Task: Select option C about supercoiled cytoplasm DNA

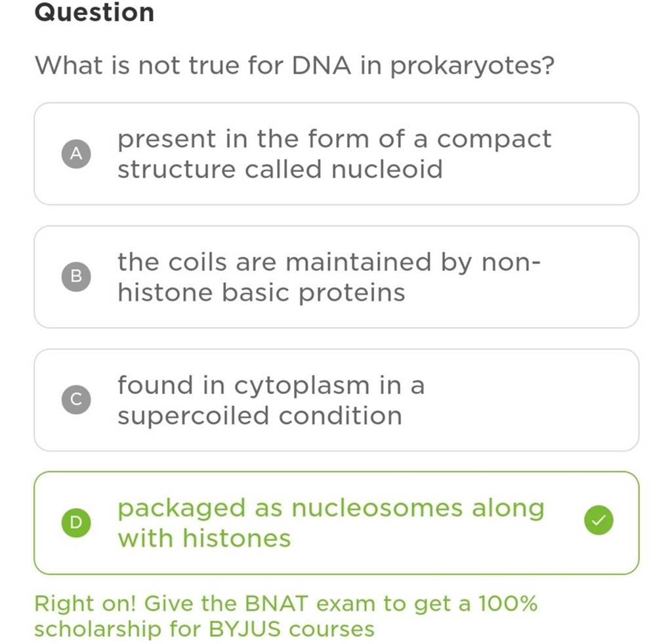Action: coord(336,399)
